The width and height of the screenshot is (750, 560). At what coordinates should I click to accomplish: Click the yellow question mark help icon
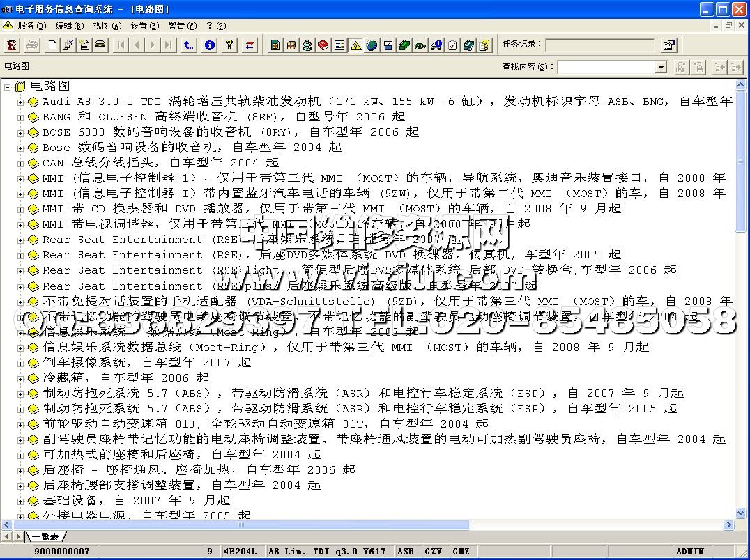coord(229,45)
